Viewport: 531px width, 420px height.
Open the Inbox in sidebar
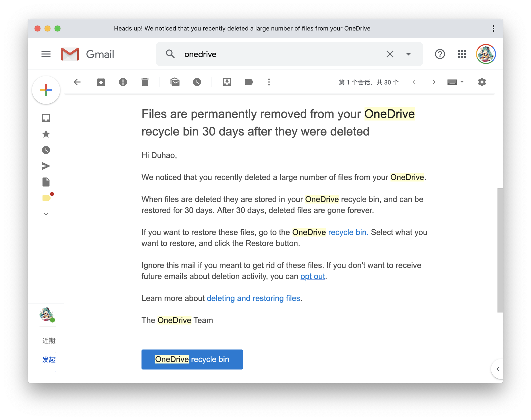46,118
